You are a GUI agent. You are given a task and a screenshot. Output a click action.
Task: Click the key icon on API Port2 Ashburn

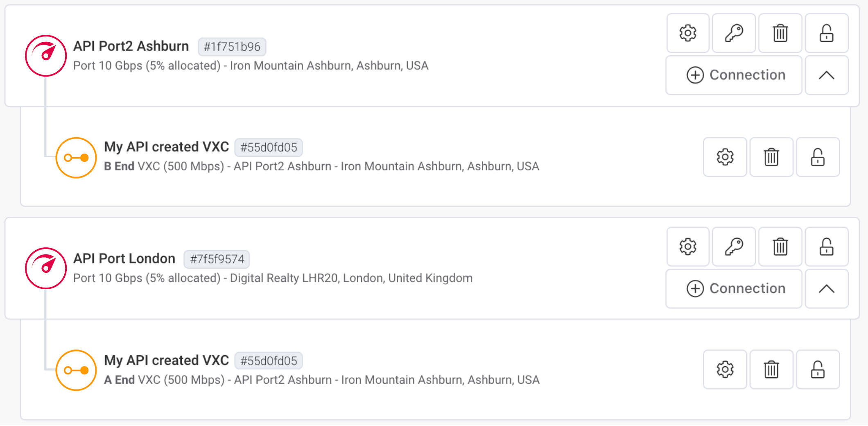click(734, 33)
